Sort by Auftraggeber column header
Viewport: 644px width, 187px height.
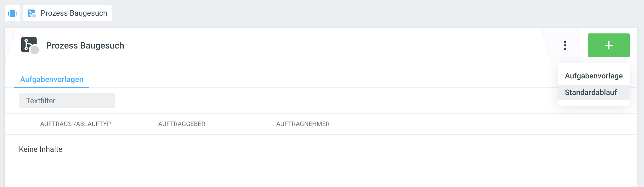pyautogui.click(x=182, y=124)
